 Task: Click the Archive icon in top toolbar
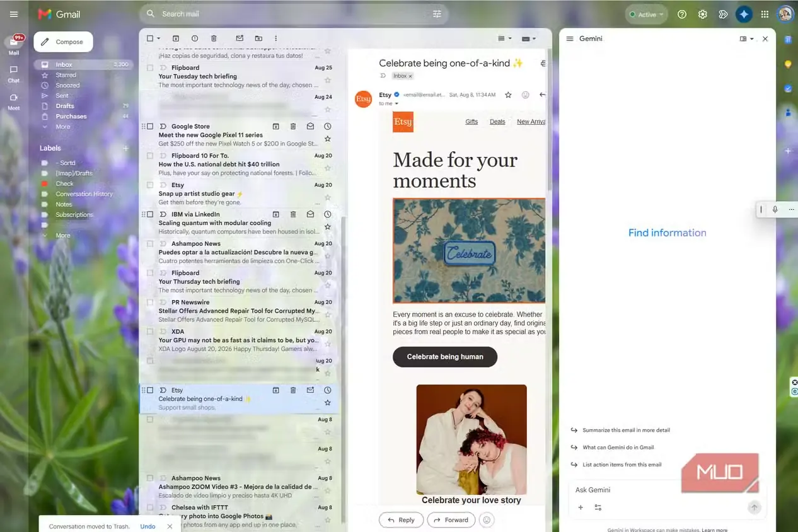click(176, 38)
